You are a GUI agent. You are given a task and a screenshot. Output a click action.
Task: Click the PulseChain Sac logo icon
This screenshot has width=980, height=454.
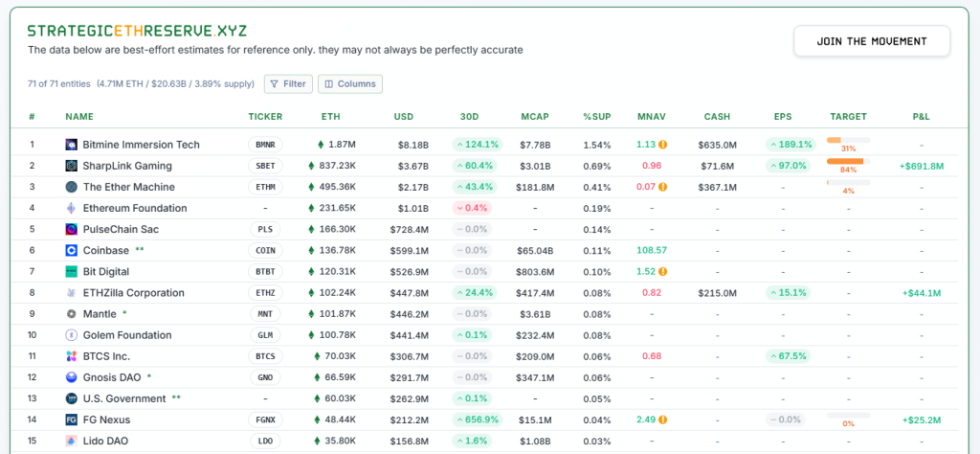click(71, 229)
